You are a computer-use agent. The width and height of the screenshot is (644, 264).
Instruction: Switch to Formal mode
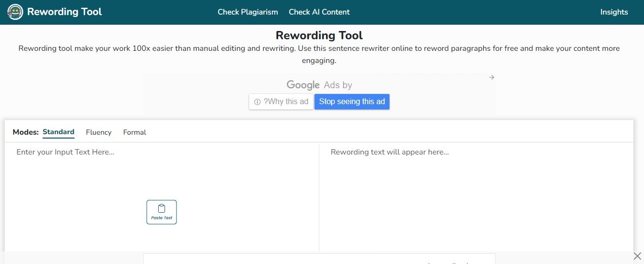point(135,132)
